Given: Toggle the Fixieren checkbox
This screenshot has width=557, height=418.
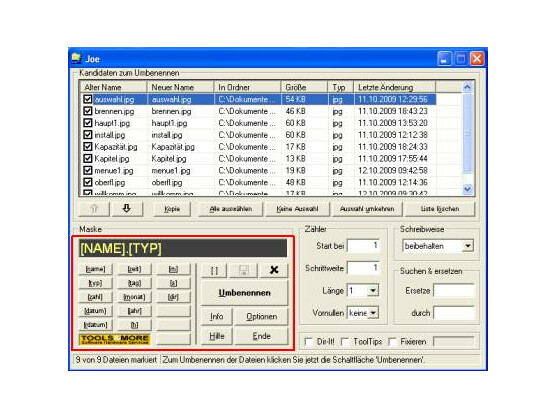Looking at the screenshot, I should click(x=392, y=342).
